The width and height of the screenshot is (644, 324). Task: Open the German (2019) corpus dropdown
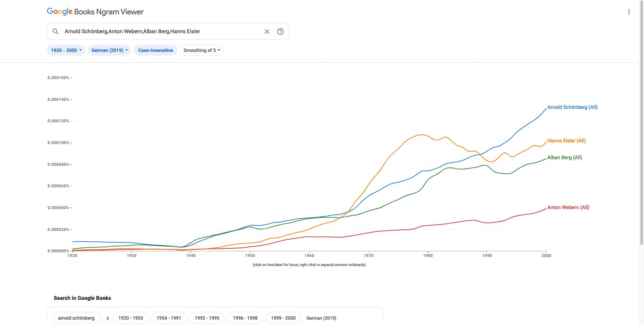click(109, 50)
